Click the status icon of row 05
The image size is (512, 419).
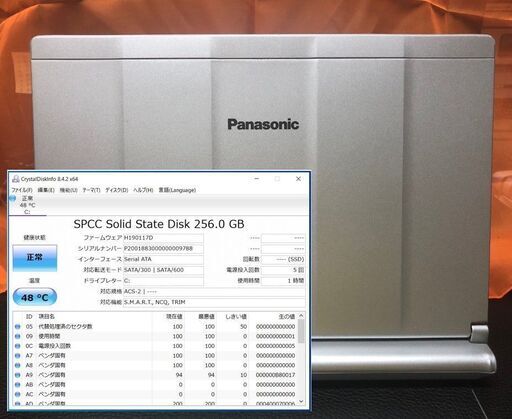[x=18, y=327]
